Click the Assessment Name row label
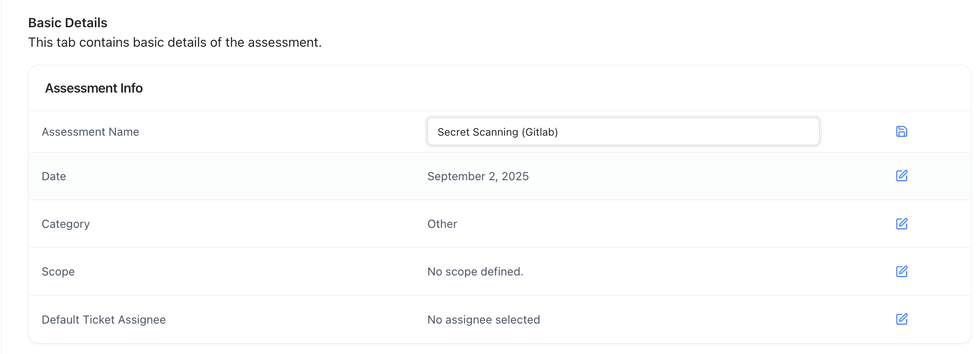The image size is (980, 354). [x=90, y=132]
